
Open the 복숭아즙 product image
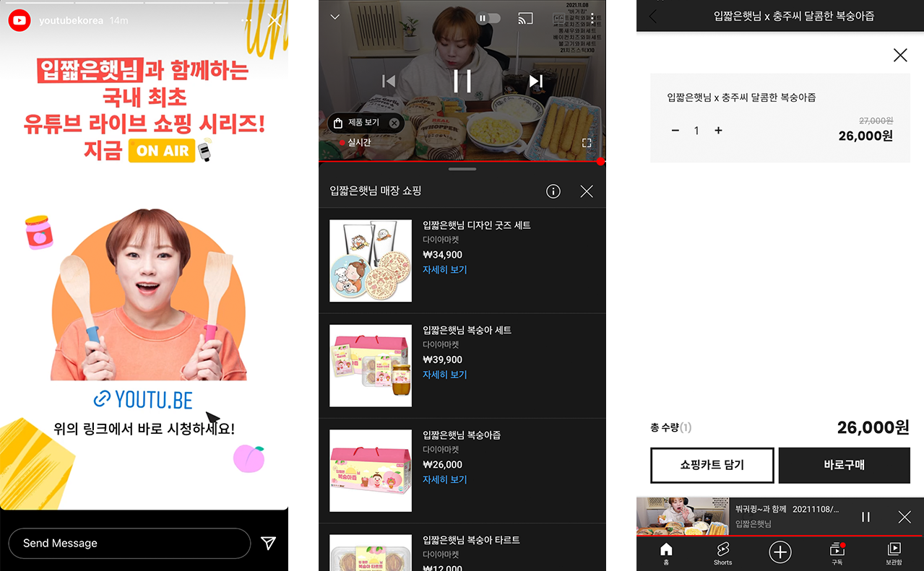point(371,471)
